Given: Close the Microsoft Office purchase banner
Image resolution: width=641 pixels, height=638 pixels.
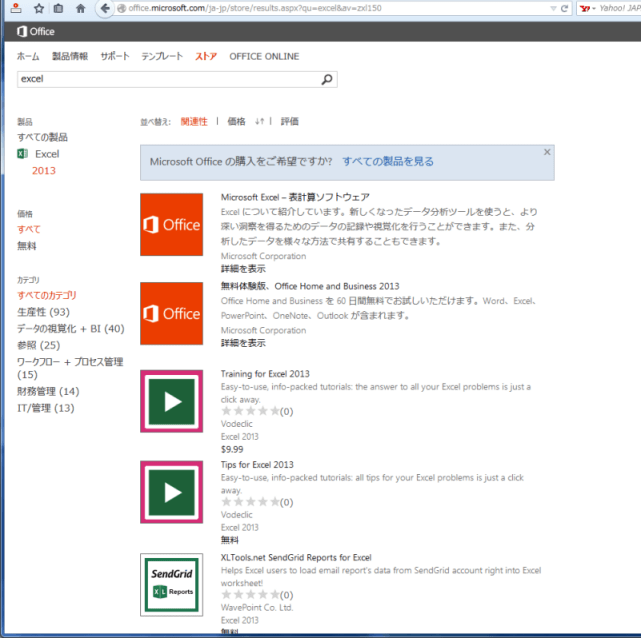Looking at the screenshot, I should point(547,152).
